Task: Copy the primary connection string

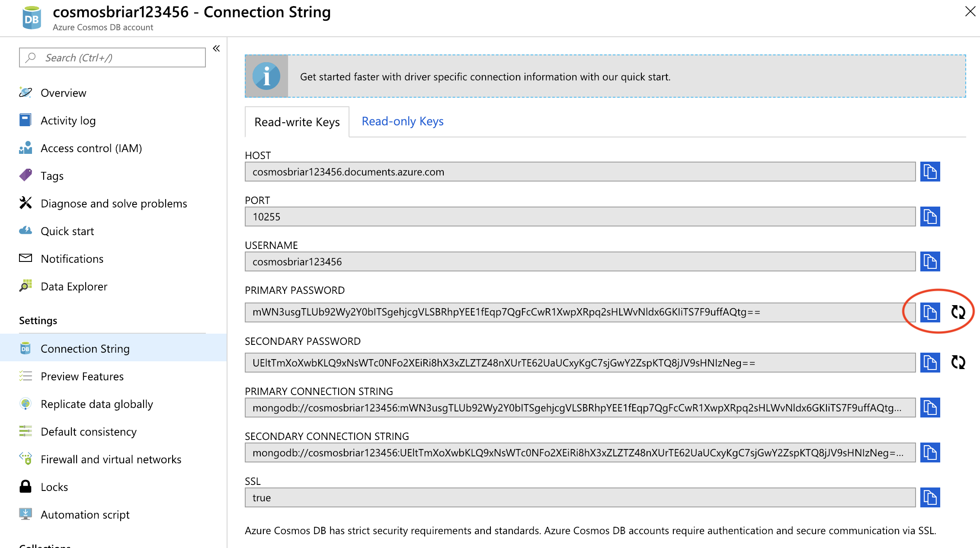Action: click(x=930, y=408)
